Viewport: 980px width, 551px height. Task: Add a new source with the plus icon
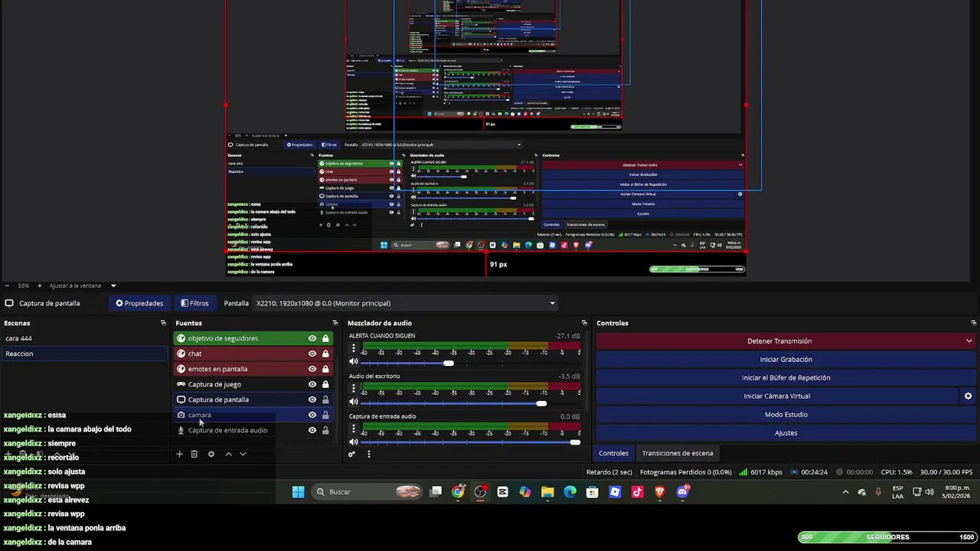(179, 454)
